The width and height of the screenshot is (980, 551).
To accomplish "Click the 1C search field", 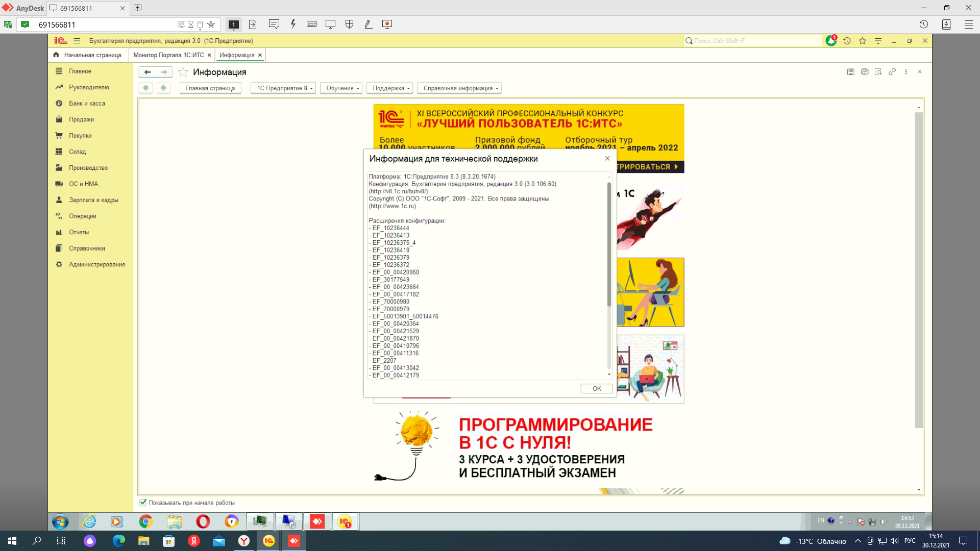I will (753, 41).
